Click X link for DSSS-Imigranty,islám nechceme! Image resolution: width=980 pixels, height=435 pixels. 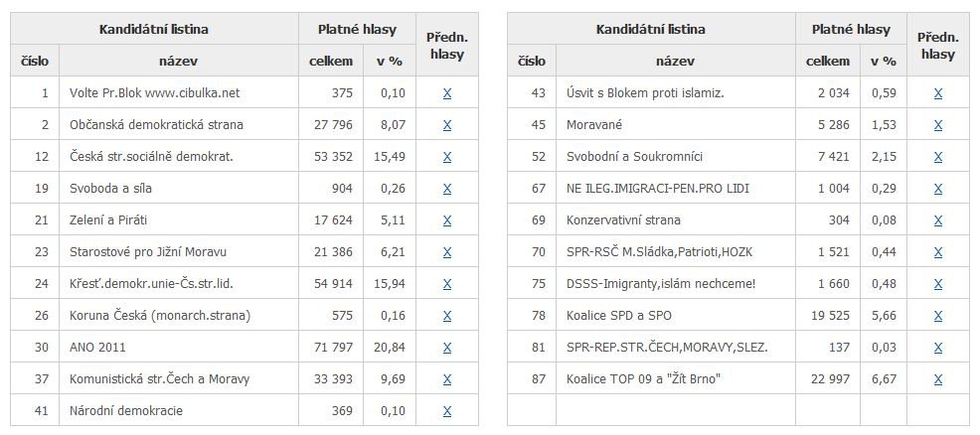pos(938,284)
